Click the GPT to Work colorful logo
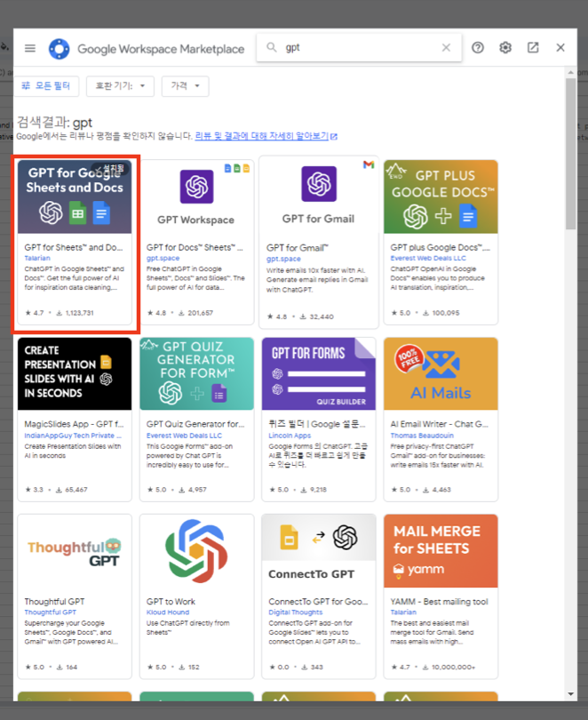Image resolution: width=588 pixels, height=720 pixels. click(197, 551)
